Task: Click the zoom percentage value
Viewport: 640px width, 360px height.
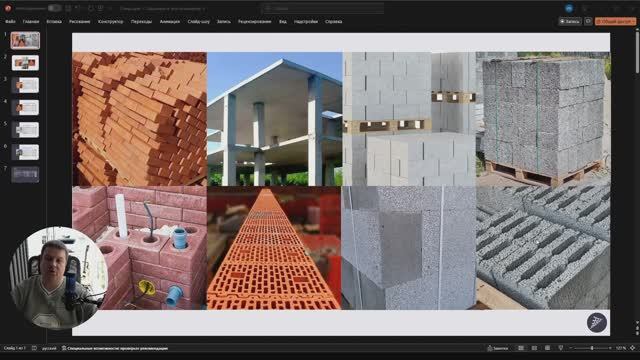Action: point(621,348)
